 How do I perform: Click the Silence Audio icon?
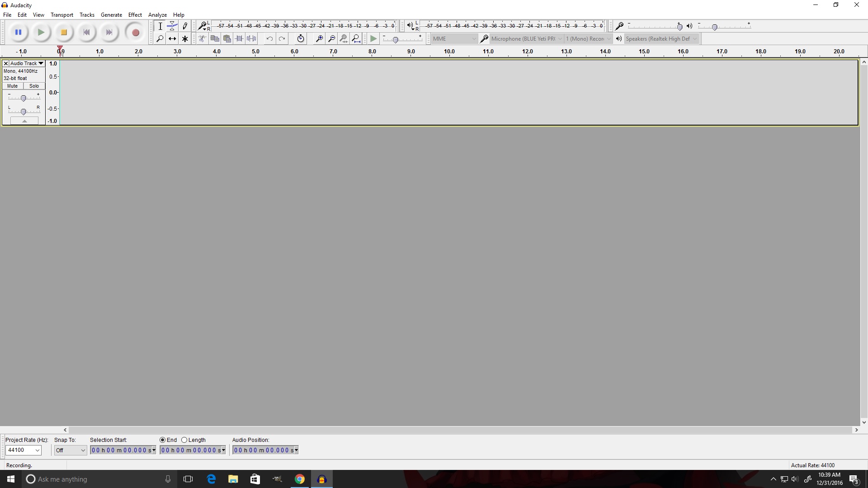(252, 39)
